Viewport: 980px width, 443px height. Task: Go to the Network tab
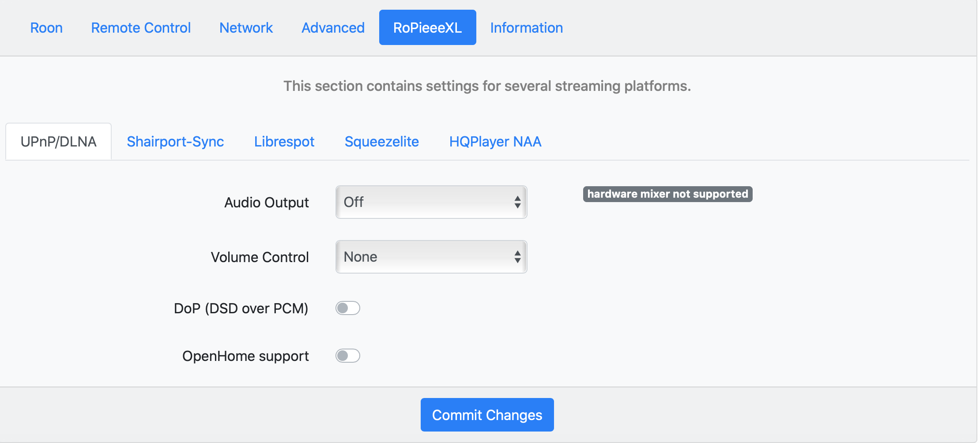click(246, 28)
